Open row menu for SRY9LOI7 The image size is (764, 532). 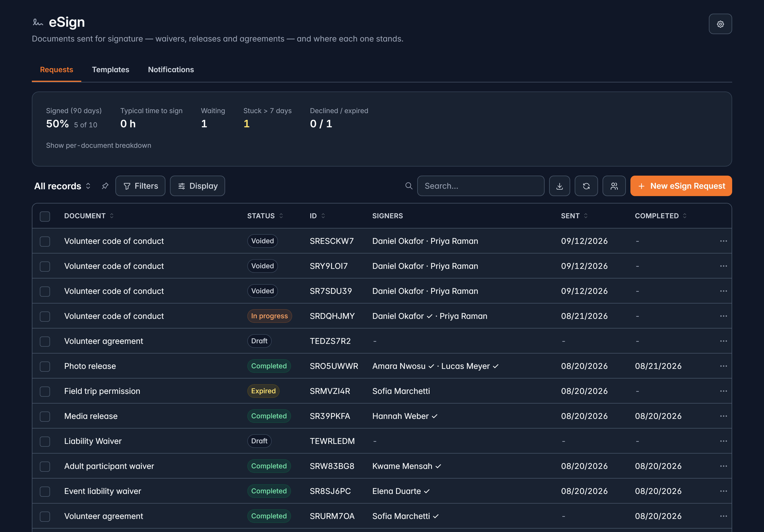(723, 266)
